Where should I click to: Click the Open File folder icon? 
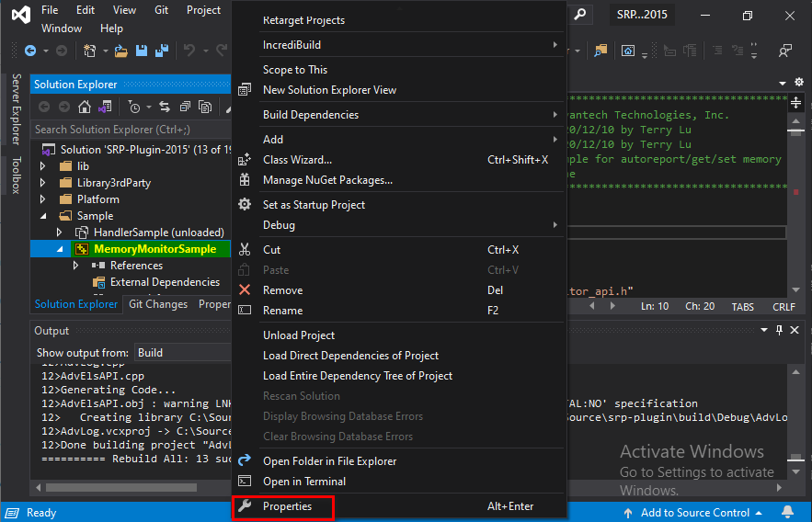pyautogui.click(x=120, y=51)
